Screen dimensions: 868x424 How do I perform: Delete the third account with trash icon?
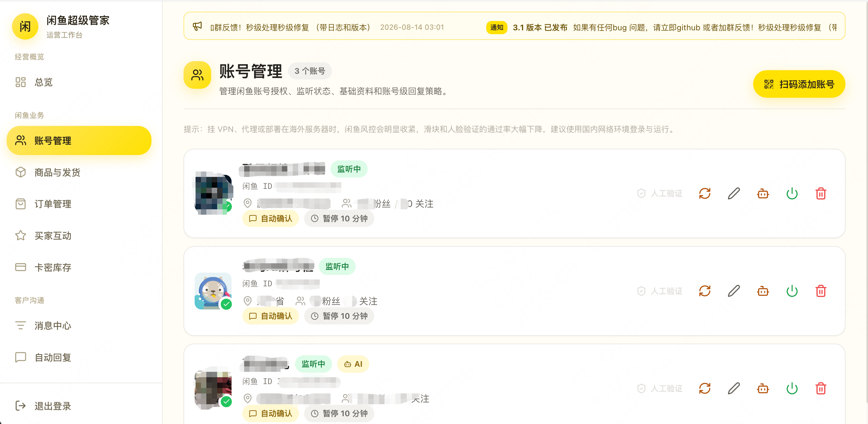(x=821, y=389)
